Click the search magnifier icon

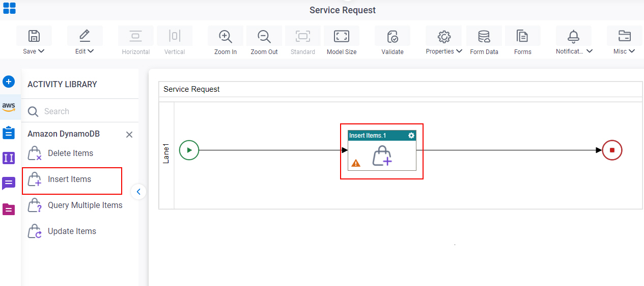coord(33,112)
